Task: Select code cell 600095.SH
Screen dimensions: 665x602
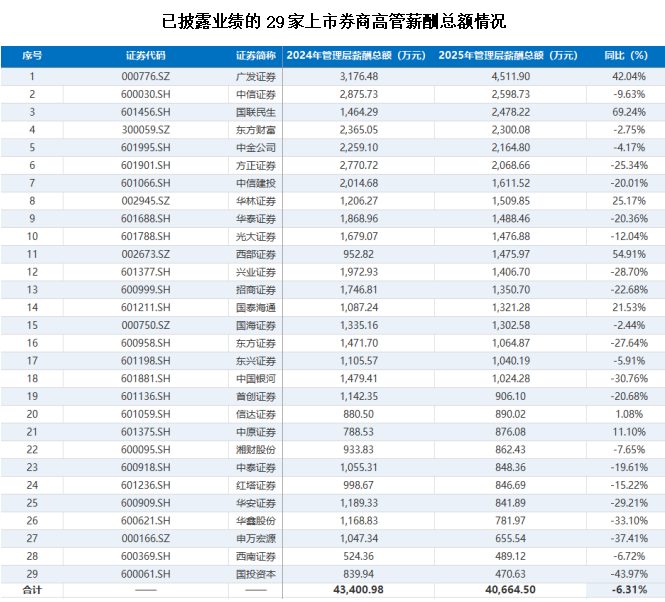Action: click(x=145, y=450)
